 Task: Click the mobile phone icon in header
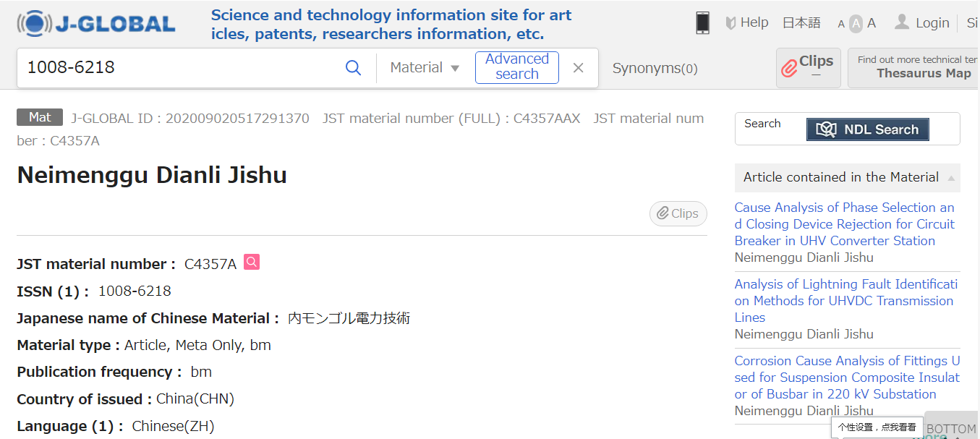(702, 23)
